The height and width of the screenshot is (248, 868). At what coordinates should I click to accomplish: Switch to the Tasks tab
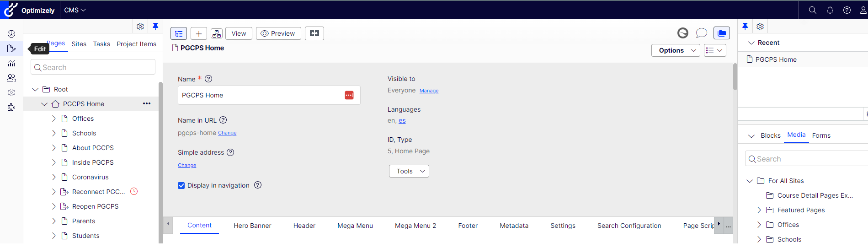click(x=101, y=44)
